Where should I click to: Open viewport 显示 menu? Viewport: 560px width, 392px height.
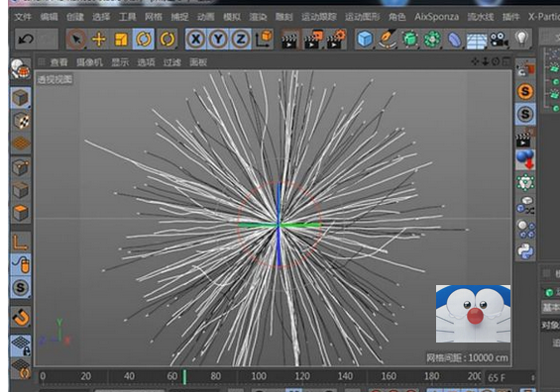coord(120,62)
